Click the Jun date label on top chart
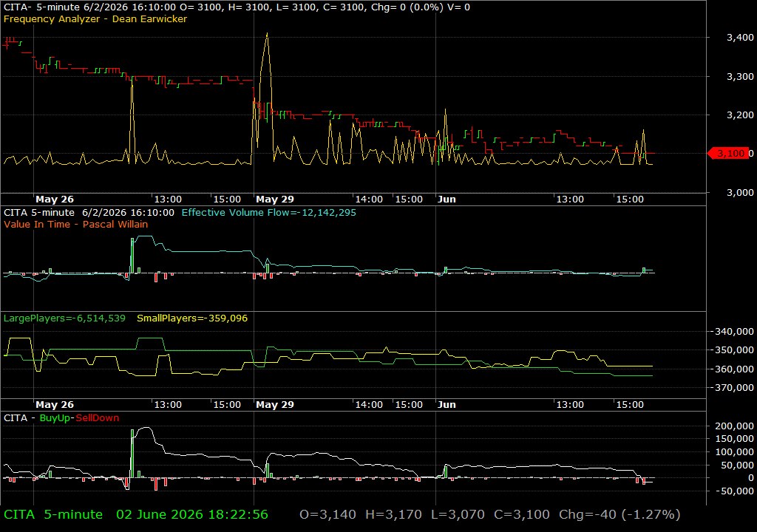The width and height of the screenshot is (757, 532). point(447,199)
